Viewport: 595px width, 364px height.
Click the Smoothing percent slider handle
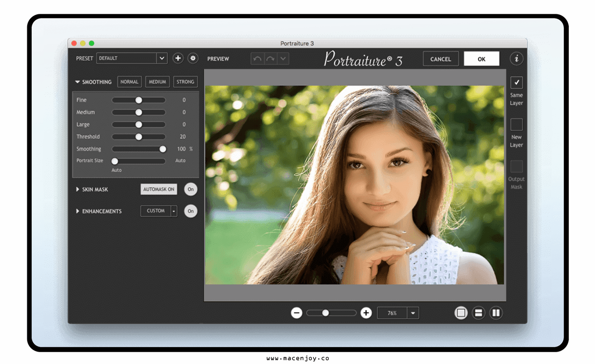(x=163, y=149)
